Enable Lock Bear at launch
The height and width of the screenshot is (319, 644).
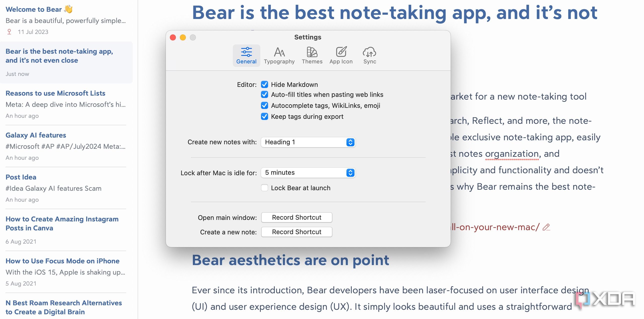[265, 188]
